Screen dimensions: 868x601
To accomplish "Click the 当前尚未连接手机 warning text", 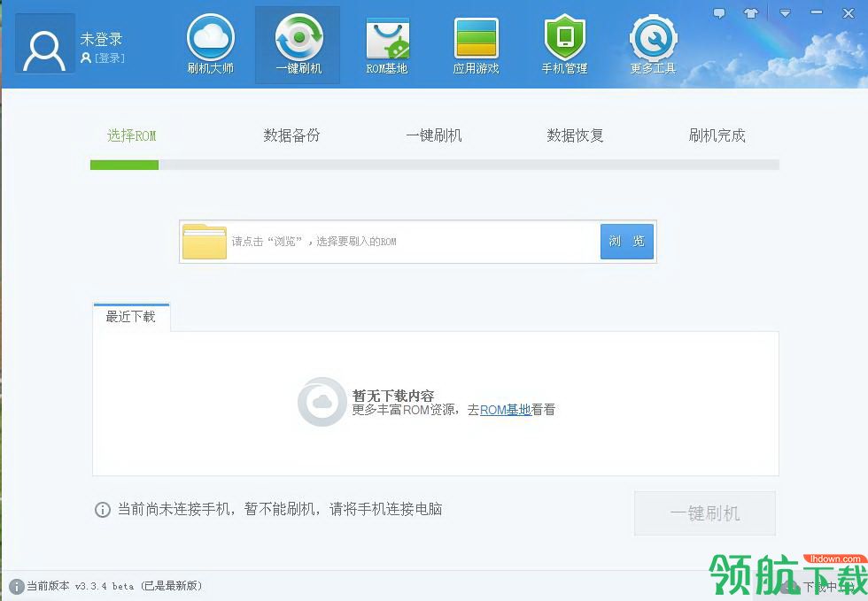I will pyautogui.click(x=280, y=509).
